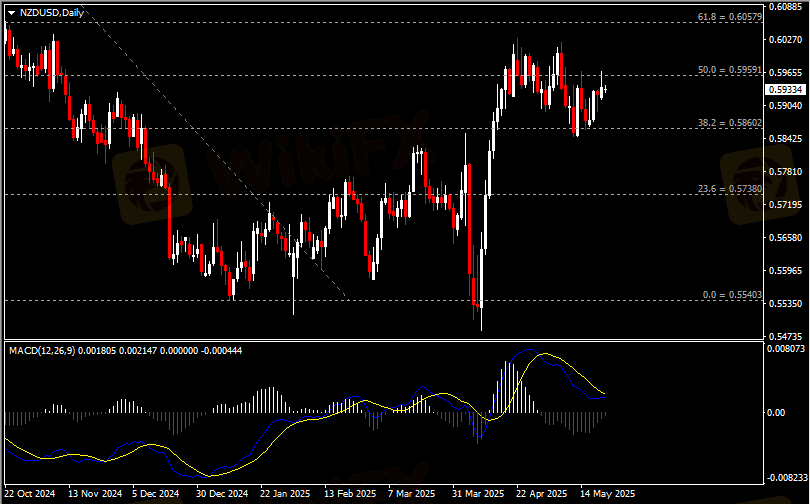Viewport: 810px width, 504px height.
Task: Select the 50.0 = 0.59591 Fibonacci label
Action: [x=730, y=70]
